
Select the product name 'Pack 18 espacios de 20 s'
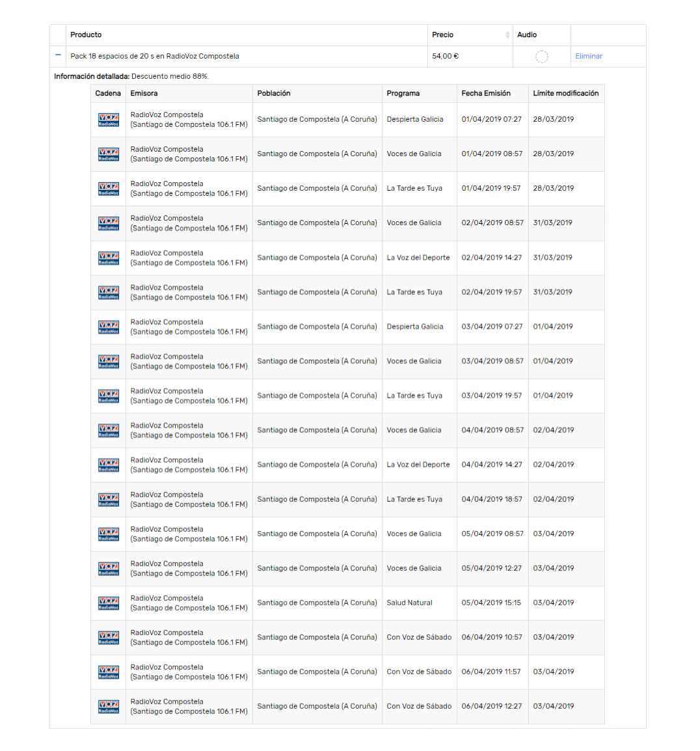point(112,56)
